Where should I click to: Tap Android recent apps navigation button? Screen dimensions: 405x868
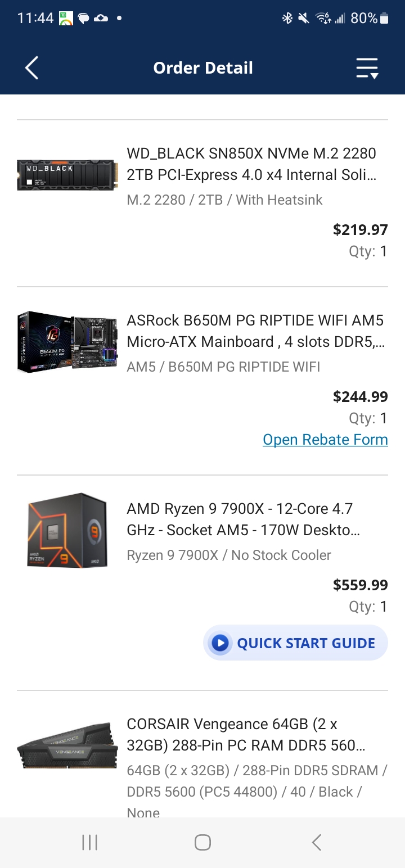[x=89, y=842]
